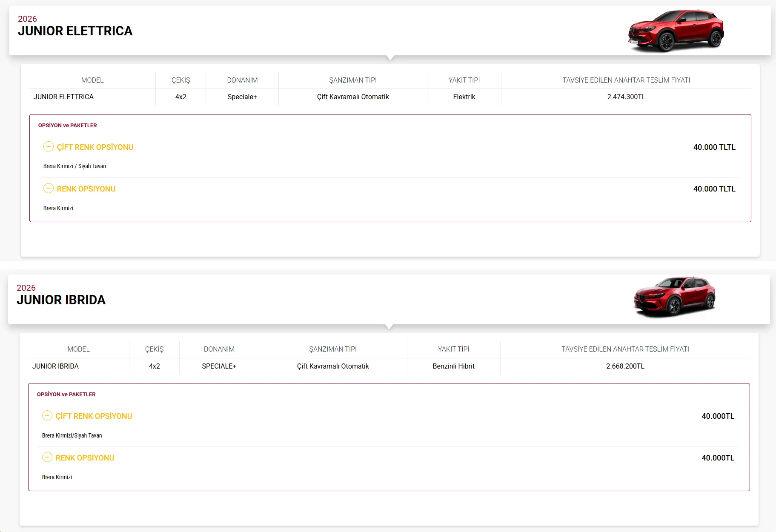776x532 pixels.
Task: Select the JUNIOR IBRIDA heading
Action: 61,300
